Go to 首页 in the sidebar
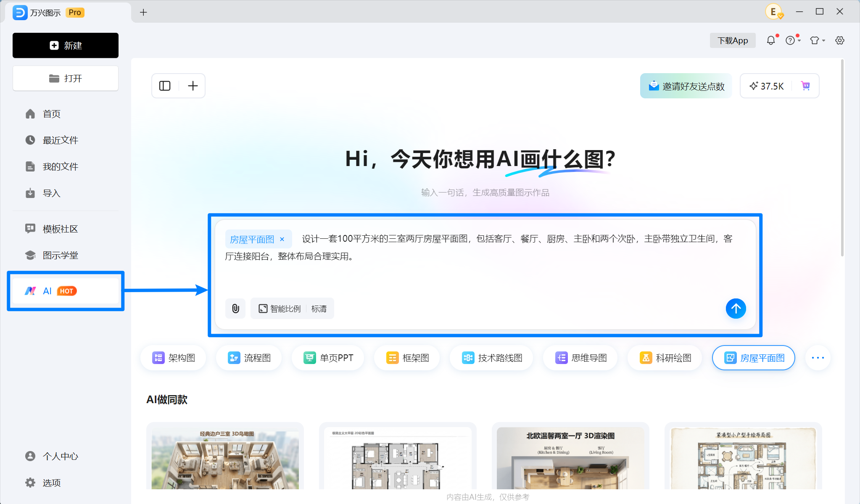Screen dimensions: 860x504 pyautogui.click(x=66, y=114)
